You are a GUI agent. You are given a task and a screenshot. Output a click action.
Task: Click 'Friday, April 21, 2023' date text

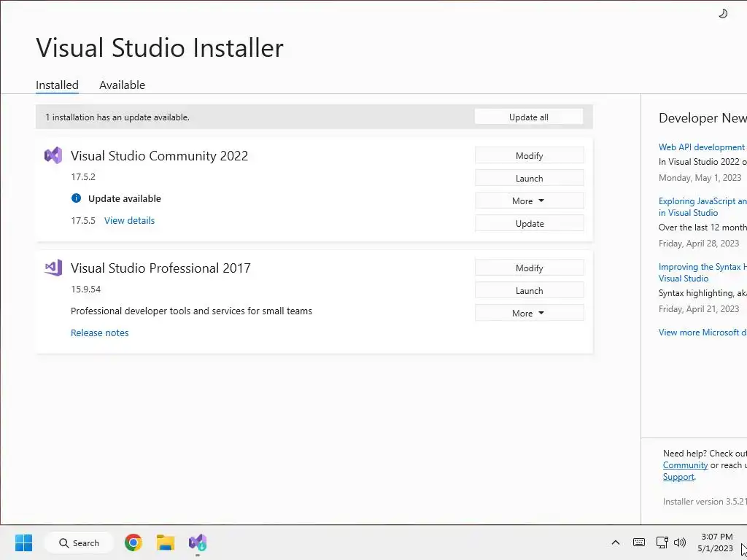[699, 309]
